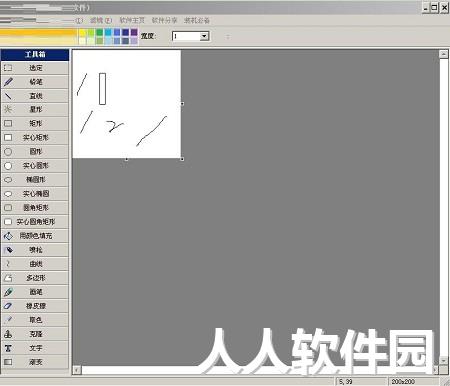This screenshot has width=450, height=386.
Task: Choose the 画笔 brush tool
Action: 35,292
